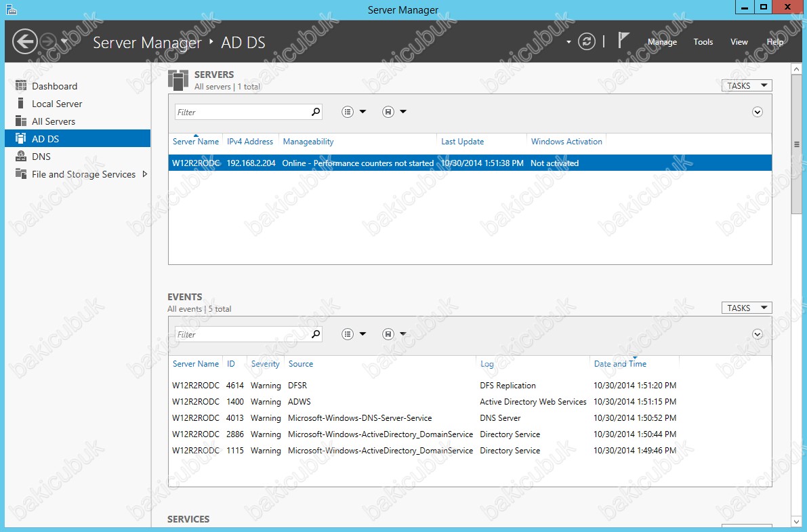Click Server Manager in the breadcrumb
This screenshot has width=807, height=532.
coord(147,42)
